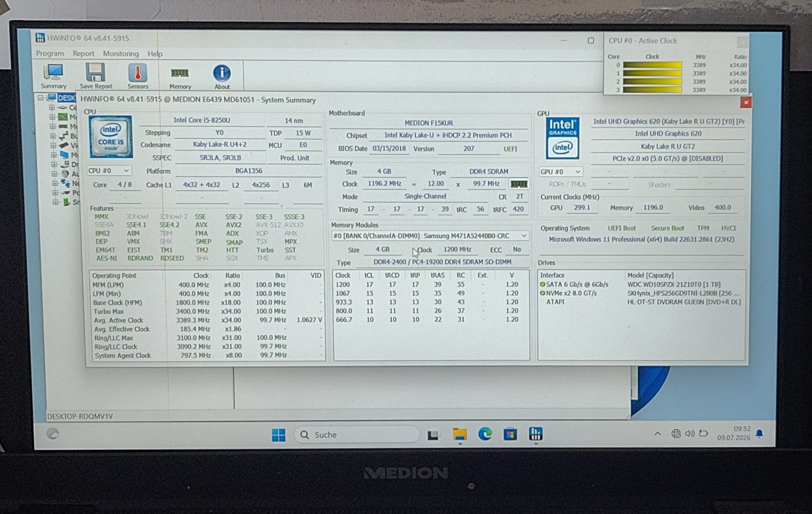Click the Core 3 clock bar
The width and height of the screenshot is (812, 514).
tap(652, 90)
